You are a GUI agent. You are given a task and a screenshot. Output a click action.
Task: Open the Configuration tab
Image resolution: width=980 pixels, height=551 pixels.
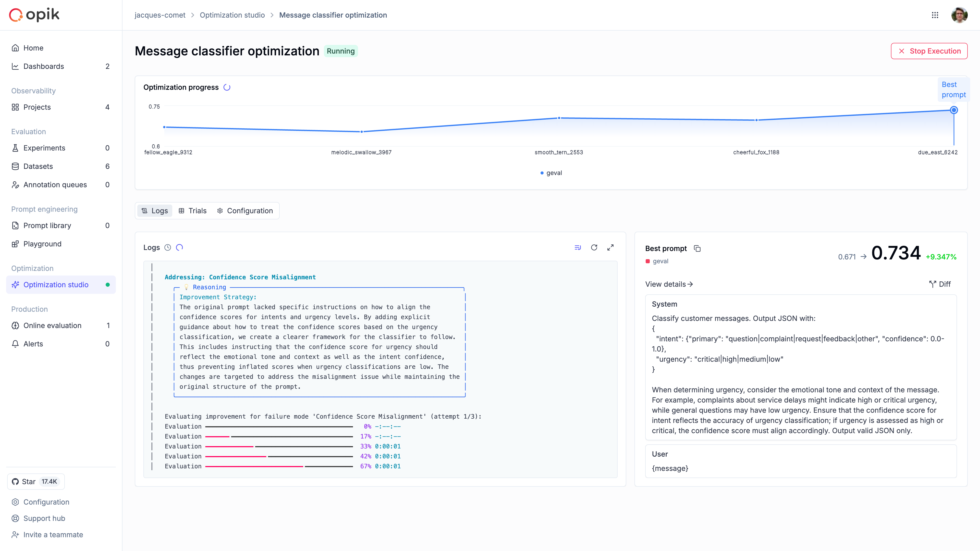point(245,210)
